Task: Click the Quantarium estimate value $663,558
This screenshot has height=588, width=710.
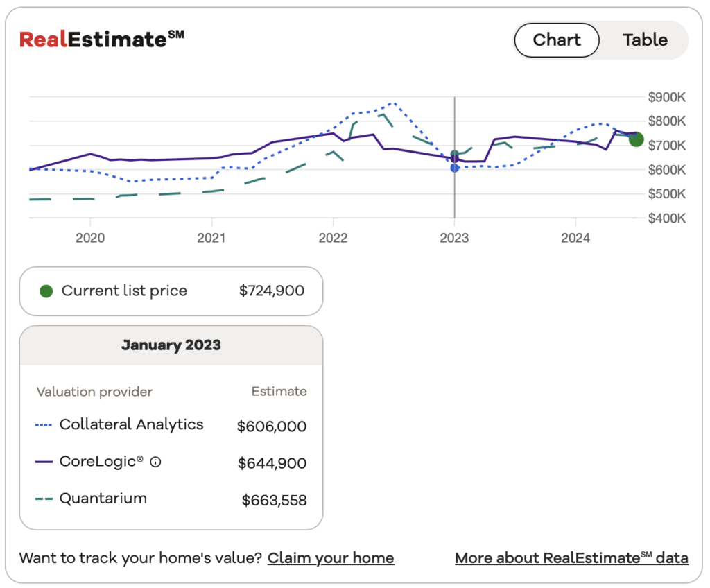Action: (x=274, y=500)
